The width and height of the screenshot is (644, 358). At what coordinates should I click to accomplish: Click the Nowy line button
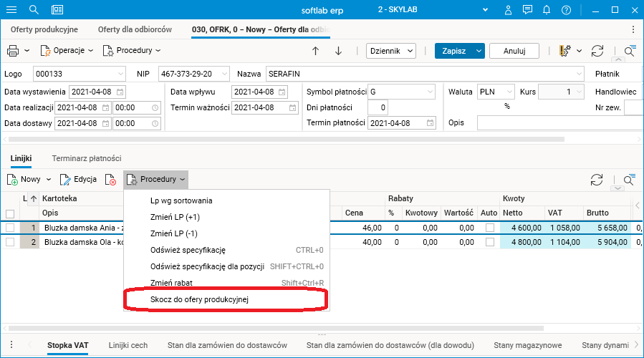click(24, 180)
